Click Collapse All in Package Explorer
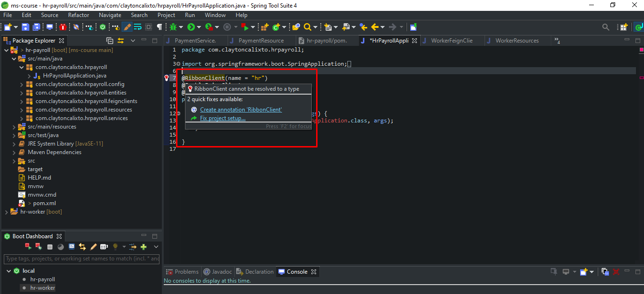This screenshot has height=294, width=644. [110, 41]
